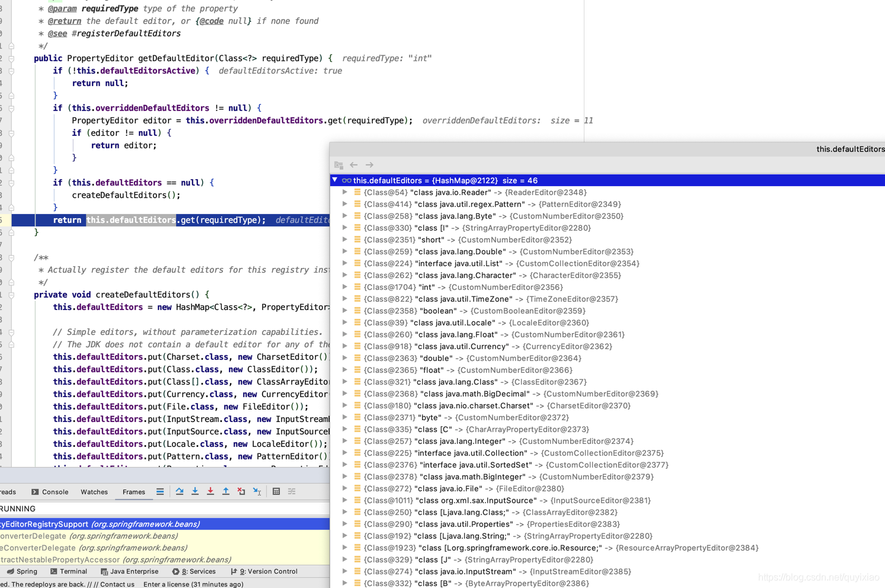Image resolution: width=885 pixels, height=588 pixels.
Task: Select the java.lang.Character map entry row
Action: 608,275
